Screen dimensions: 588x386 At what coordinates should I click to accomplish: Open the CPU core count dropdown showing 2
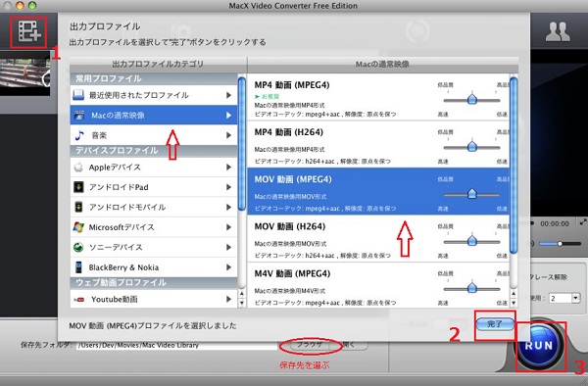(x=564, y=298)
